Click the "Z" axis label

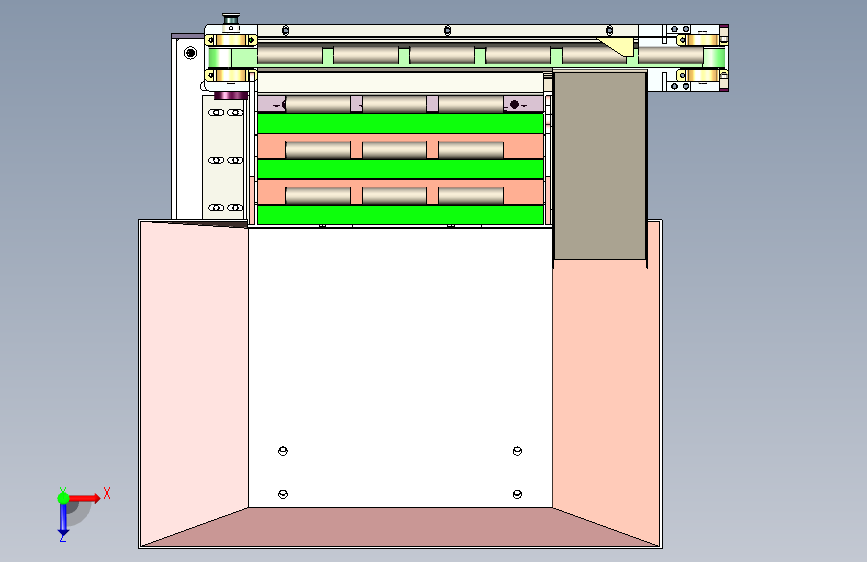pos(62,537)
